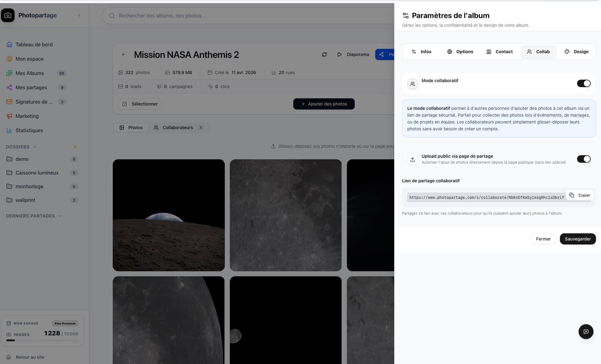Activate Sélectionner selection mode

point(140,104)
